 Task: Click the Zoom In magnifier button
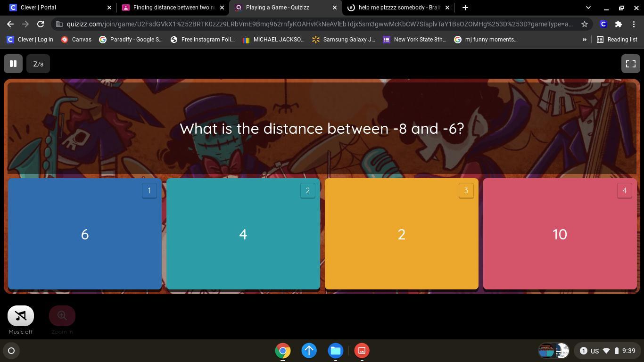pyautogui.click(x=62, y=316)
